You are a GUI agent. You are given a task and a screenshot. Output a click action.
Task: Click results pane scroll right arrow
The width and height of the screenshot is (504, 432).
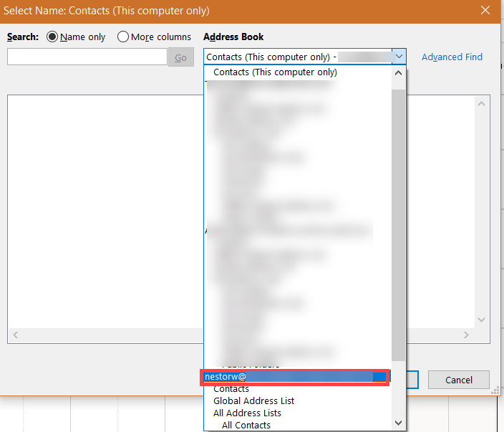(466, 335)
